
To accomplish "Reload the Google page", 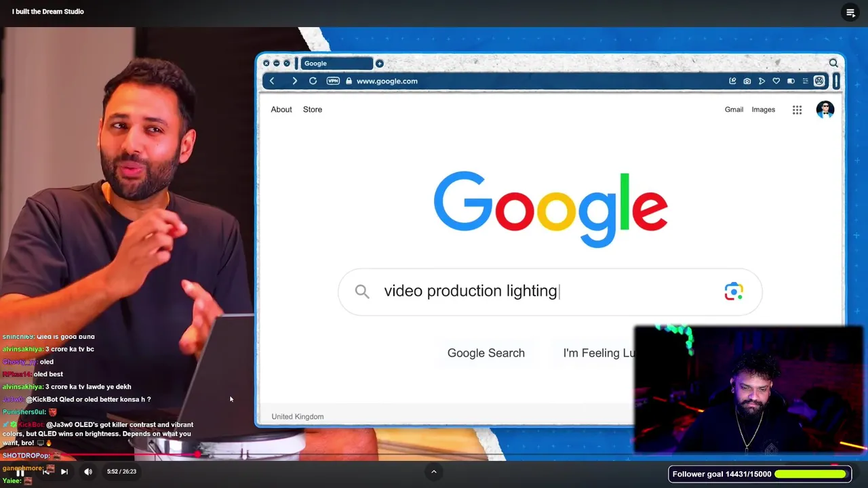I will 313,81.
